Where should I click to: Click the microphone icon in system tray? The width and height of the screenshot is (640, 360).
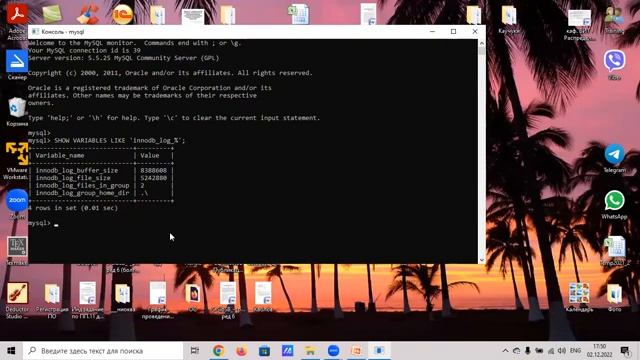pyautogui.click(x=527, y=351)
